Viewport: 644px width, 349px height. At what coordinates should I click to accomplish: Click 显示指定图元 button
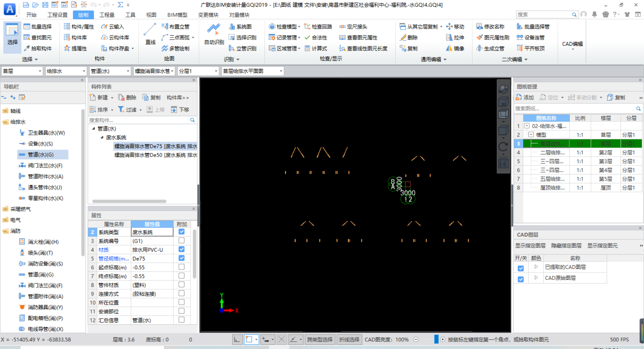click(x=602, y=246)
